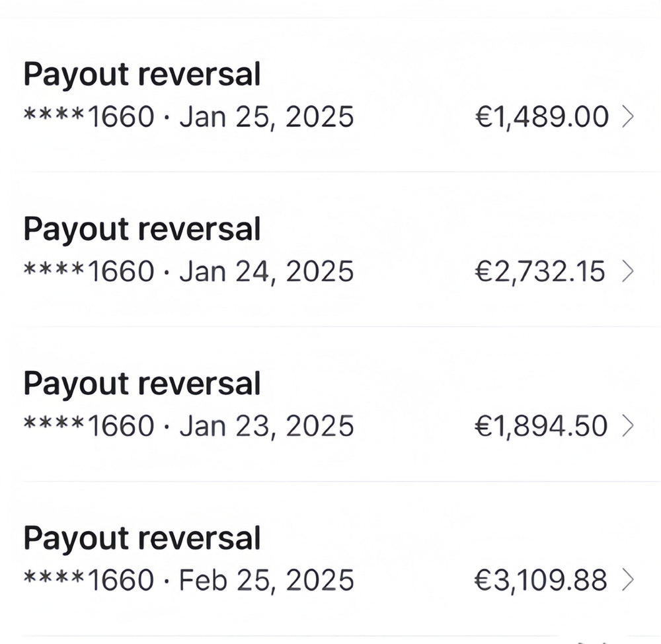Click Payout reversal title dated Jan 23
This screenshot has height=644, width=661.
(x=142, y=384)
